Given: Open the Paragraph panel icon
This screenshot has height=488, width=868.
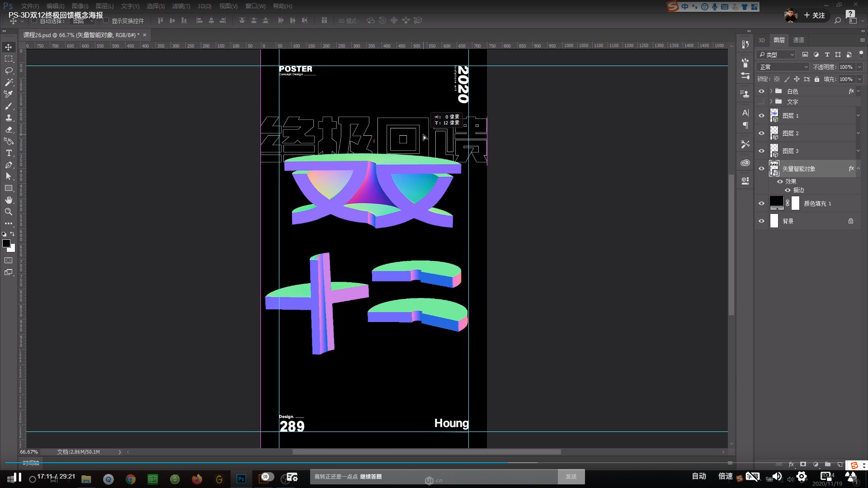Looking at the screenshot, I should (x=745, y=125).
